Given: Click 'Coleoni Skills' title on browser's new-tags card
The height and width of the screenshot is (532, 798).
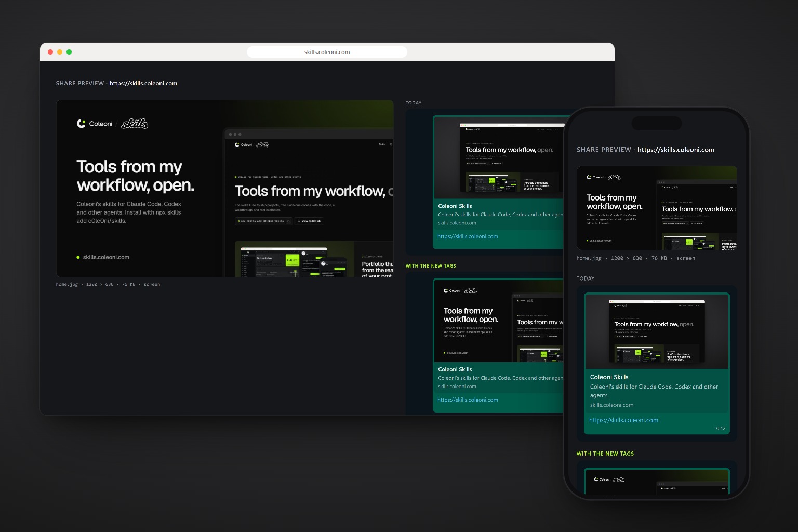Looking at the screenshot, I should 455,369.
